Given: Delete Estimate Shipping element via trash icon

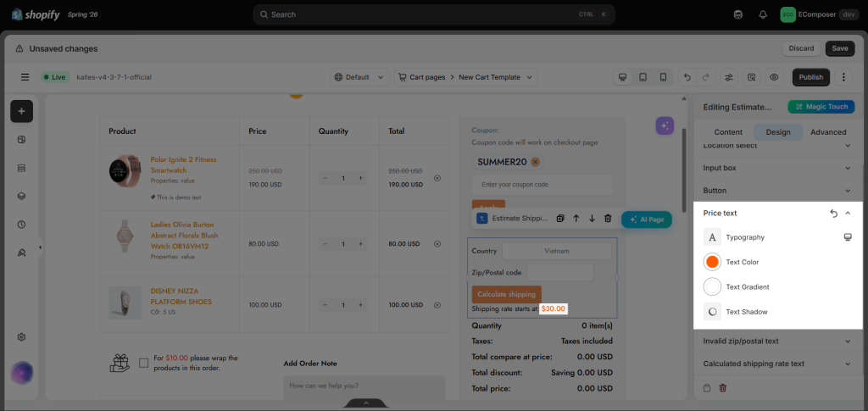Looking at the screenshot, I should [x=608, y=219].
